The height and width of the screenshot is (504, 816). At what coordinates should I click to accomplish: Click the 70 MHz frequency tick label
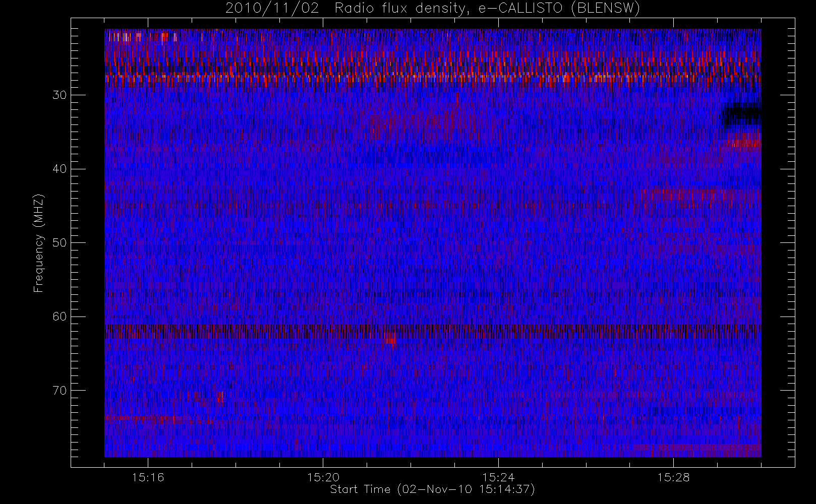pos(59,390)
